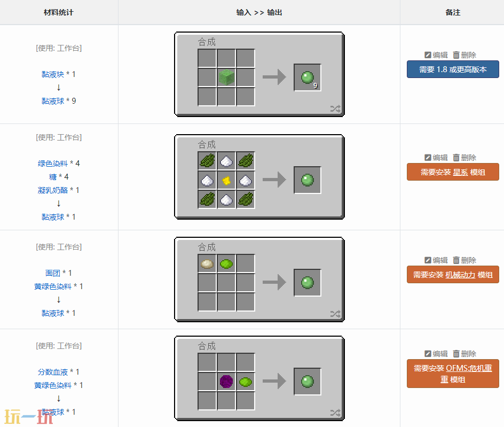Image resolution: width=504 pixels, height=427 pixels.
Task: Click the yellow curd cheese in the grid center
Action: 226,180
